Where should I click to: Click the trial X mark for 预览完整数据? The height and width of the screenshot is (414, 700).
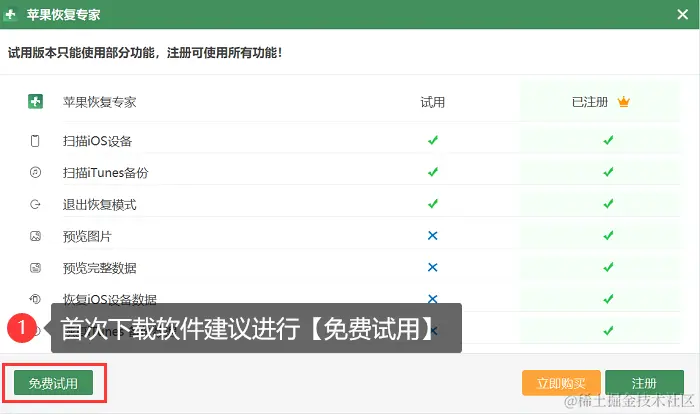[433, 267]
